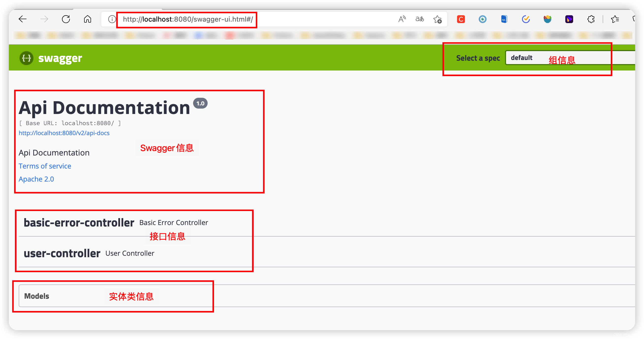
Task: Click the Read aloud icon in address bar
Action: click(402, 19)
